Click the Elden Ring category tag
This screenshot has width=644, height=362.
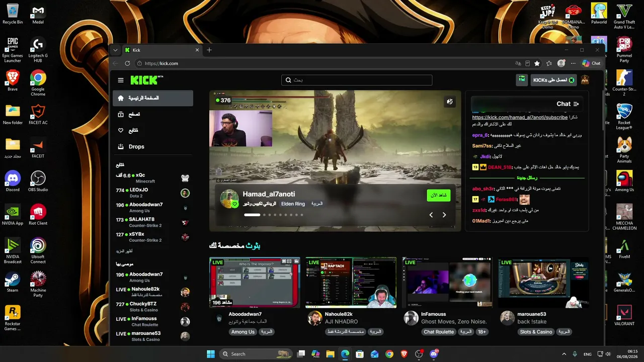click(293, 204)
